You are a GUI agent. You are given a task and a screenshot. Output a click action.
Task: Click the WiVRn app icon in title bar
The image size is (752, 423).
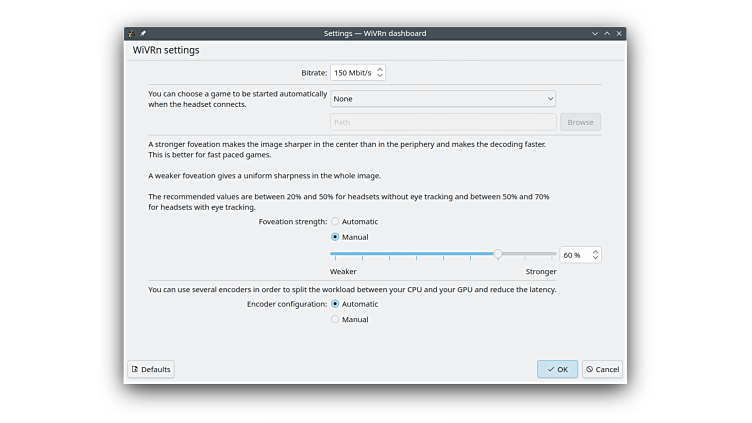(132, 33)
